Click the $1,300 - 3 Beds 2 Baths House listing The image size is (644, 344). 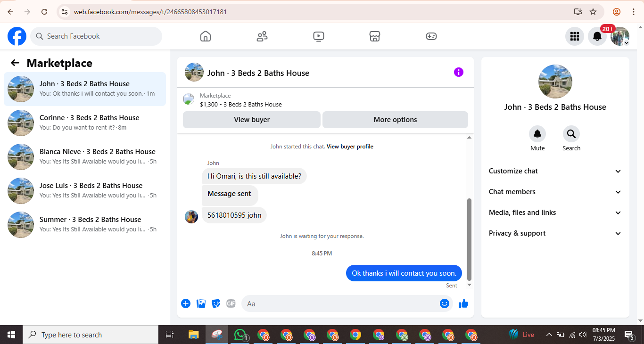click(x=241, y=104)
